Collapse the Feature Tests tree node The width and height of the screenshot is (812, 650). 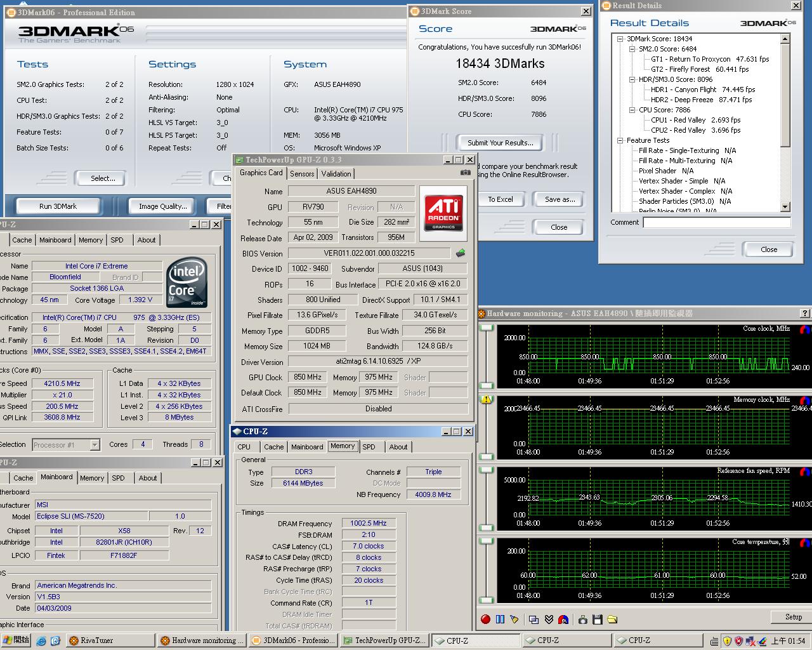pos(620,140)
